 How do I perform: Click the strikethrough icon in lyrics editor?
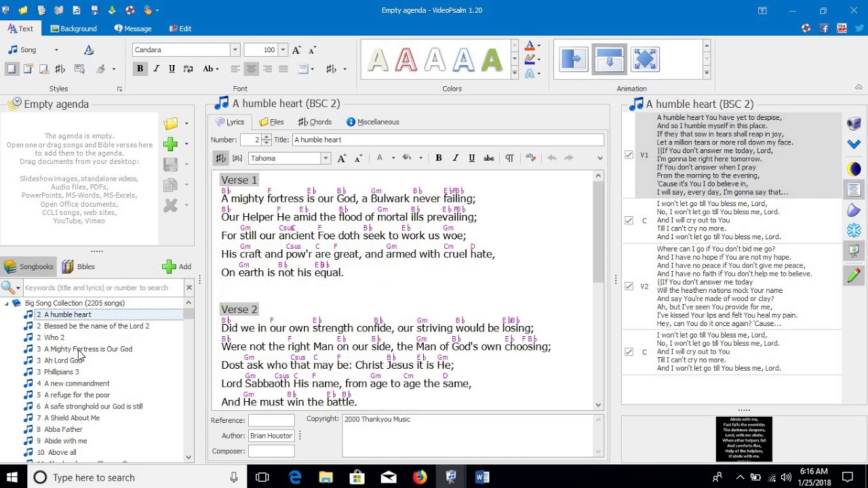488,158
